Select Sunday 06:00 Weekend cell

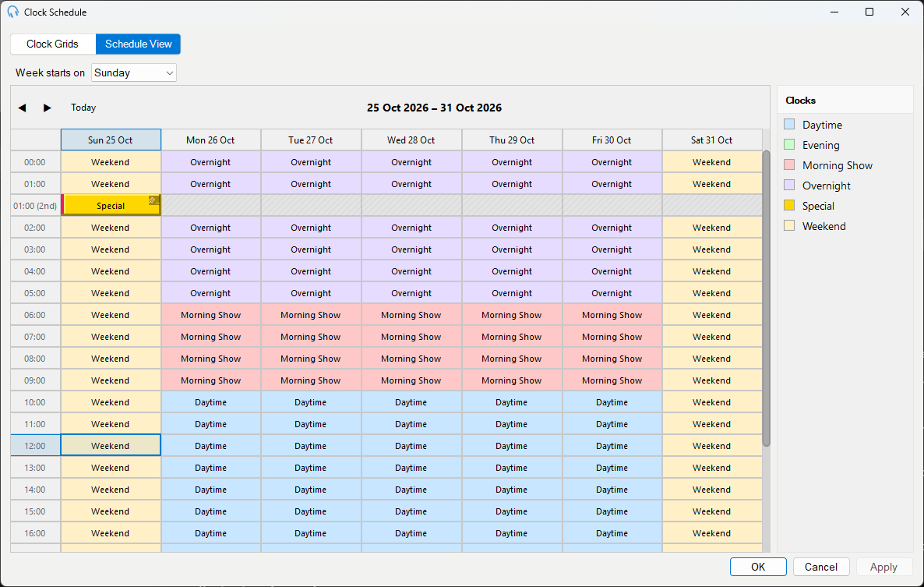(111, 315)
